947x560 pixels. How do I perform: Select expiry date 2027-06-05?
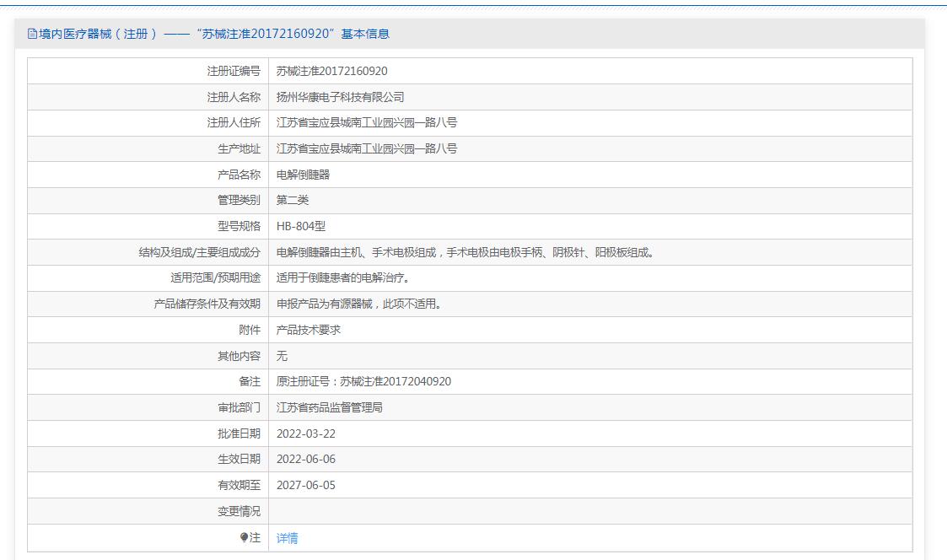[x=305, y=485]
